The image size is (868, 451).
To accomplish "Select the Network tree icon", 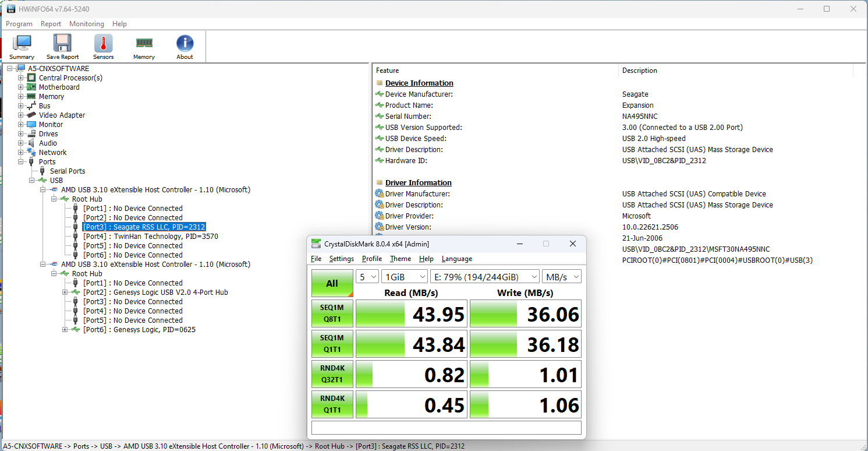I will (x=31, y=152).
